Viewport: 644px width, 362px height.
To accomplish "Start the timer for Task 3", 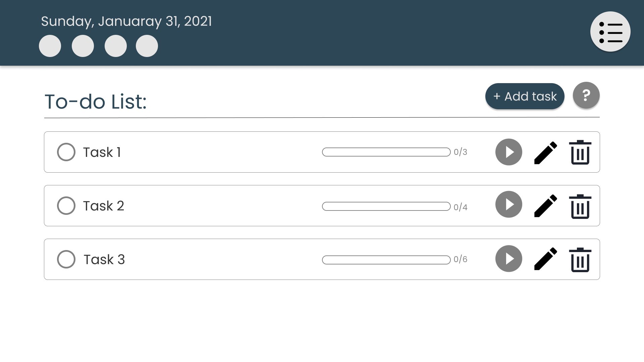I will pyautogui.click(x=508, y=259).
